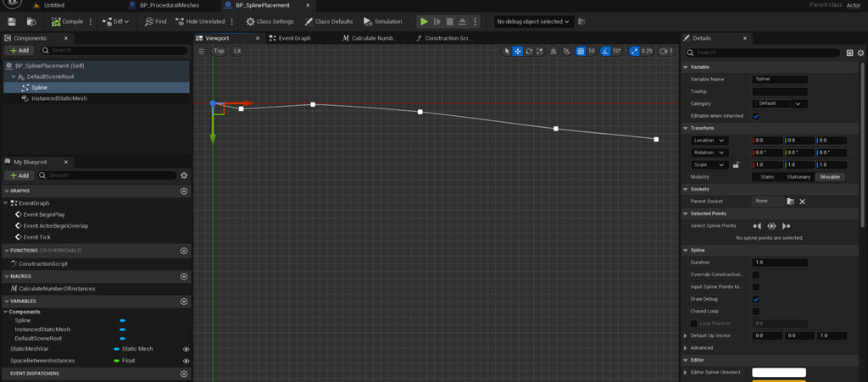This screenshot has height=382, width=868.
Task: Open camera speed setting
Action: (x=667, y=51)
